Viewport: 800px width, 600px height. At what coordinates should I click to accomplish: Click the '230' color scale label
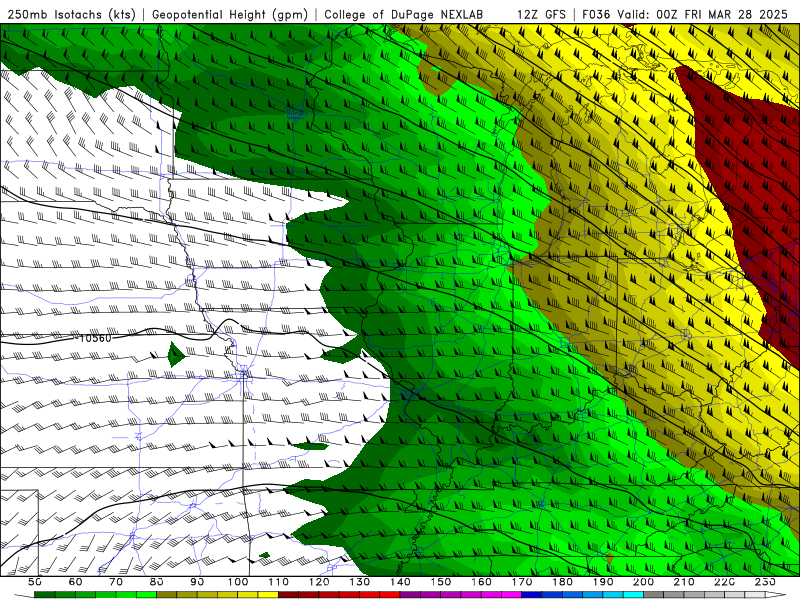coord(765,582)
